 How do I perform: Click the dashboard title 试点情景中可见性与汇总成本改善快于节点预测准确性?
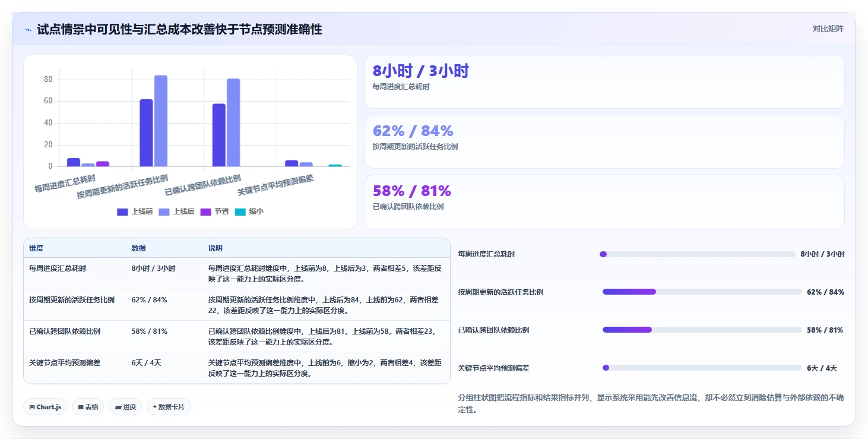(x=179, y=29)
